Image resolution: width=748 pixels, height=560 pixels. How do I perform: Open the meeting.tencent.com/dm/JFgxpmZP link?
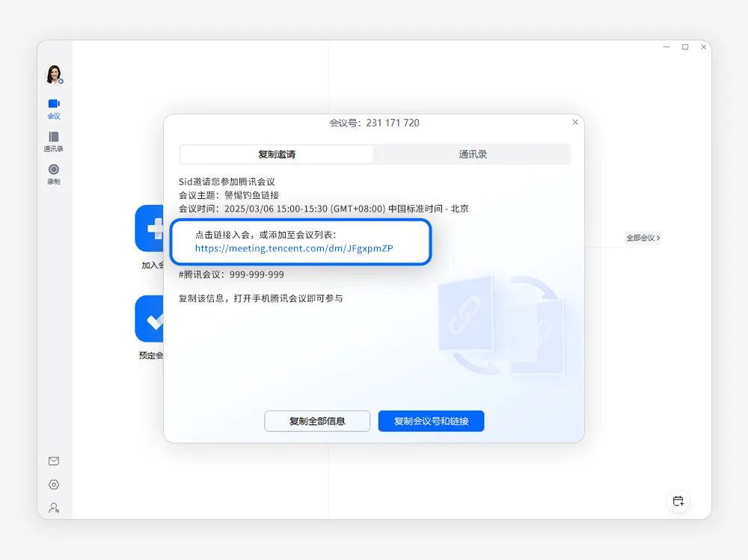[x=294, y=248]
